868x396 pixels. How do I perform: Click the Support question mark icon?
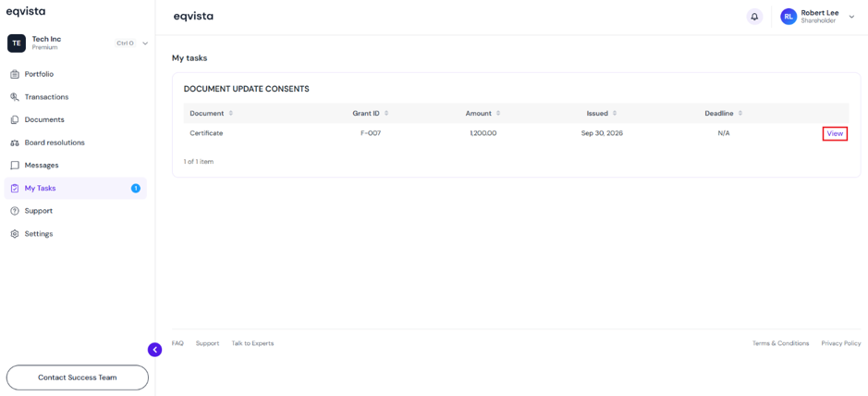click(x=15, y=211)
